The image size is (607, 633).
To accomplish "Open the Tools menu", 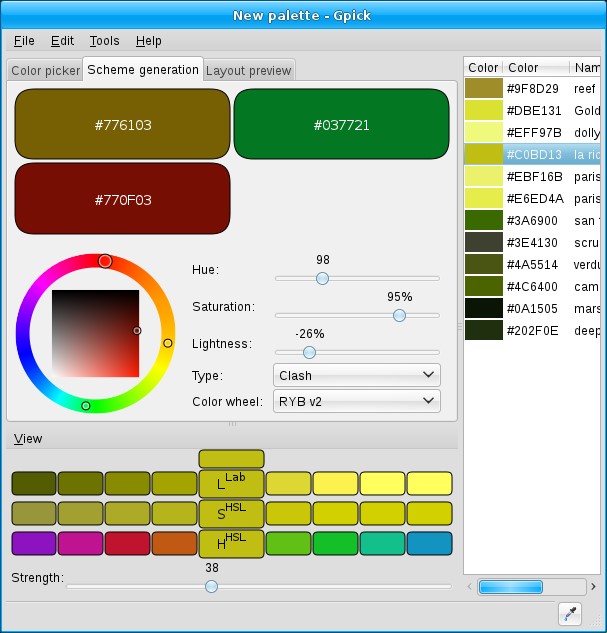I will coord(104,41).
